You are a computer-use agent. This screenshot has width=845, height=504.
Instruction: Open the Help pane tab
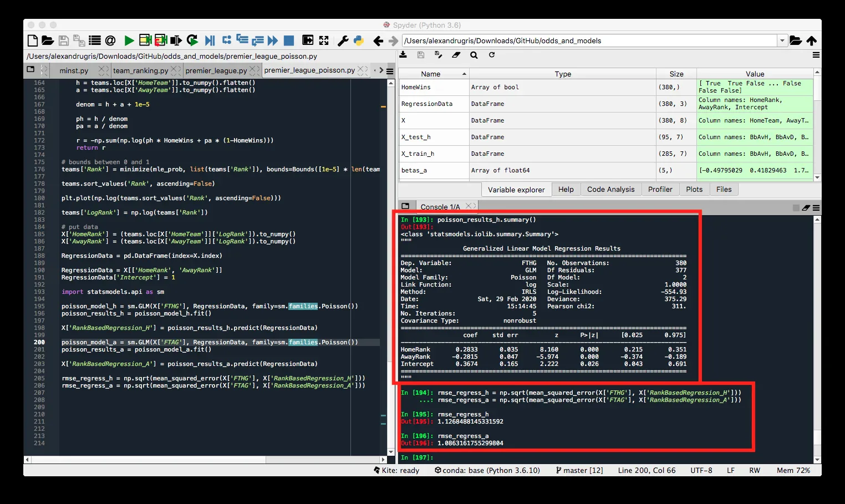(566, 189)
